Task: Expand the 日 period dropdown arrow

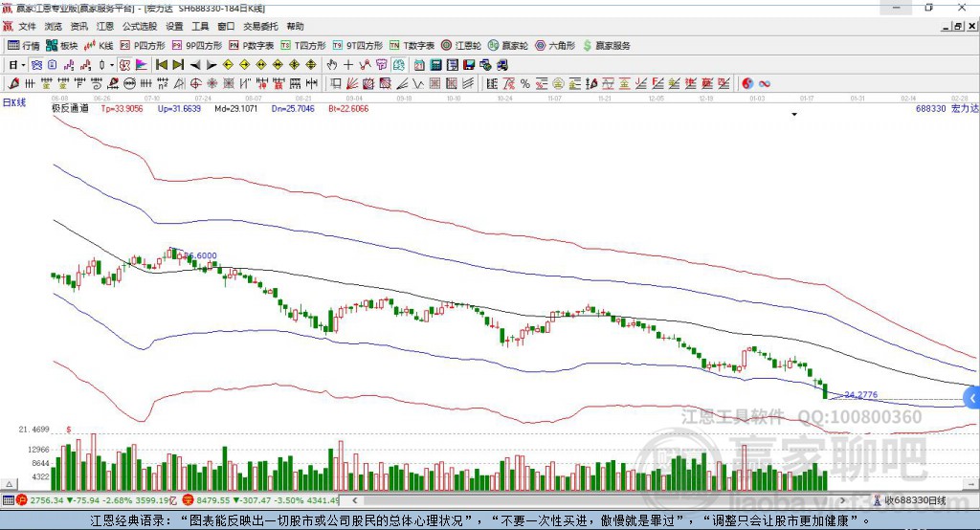Action: click(x=23, y=65)
